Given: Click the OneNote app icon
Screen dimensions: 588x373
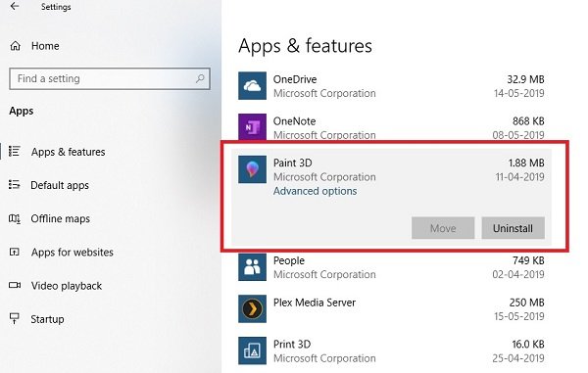Looking at the screenshot, I should click(x=253, y=127).
